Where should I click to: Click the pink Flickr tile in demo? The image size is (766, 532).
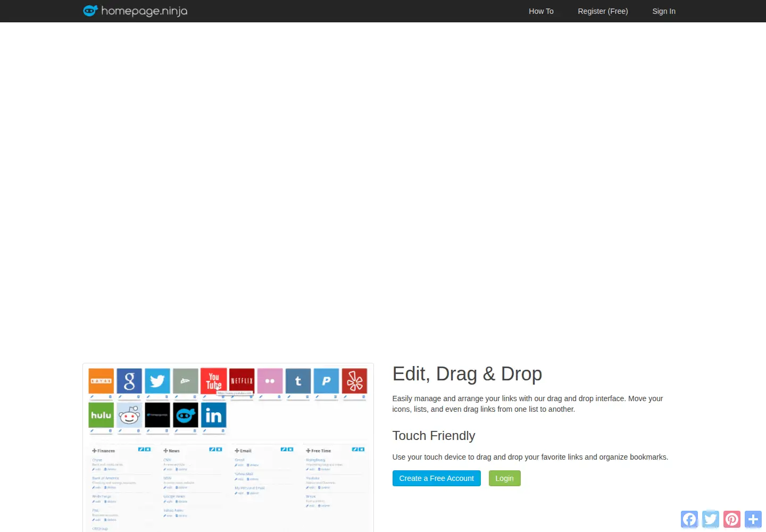click(270, 381)
